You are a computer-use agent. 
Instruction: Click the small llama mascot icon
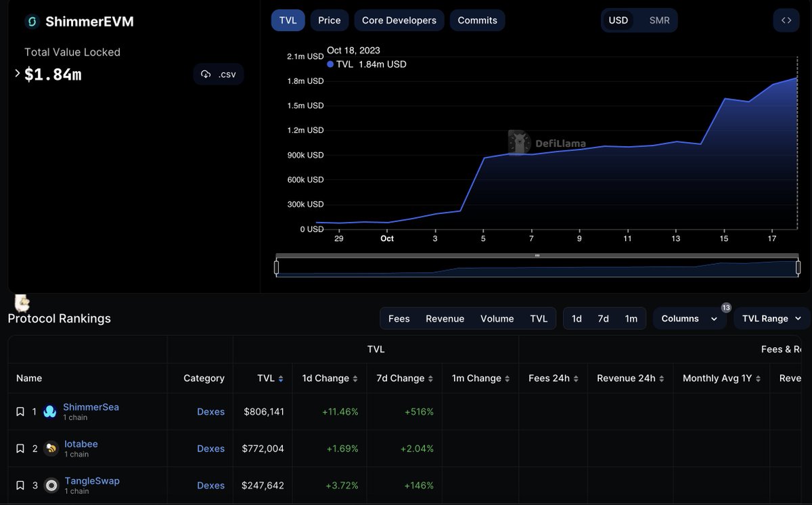tap(22, 303)
